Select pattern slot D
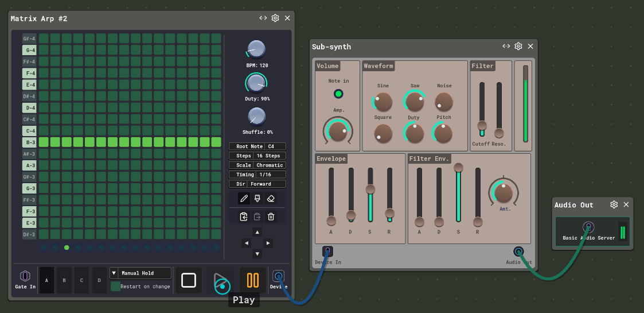This screenshot has height=313, width=644. tap(99, 280)
